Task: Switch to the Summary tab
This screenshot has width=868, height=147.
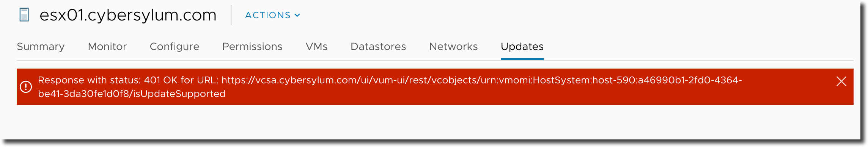Action: [41, 47]
